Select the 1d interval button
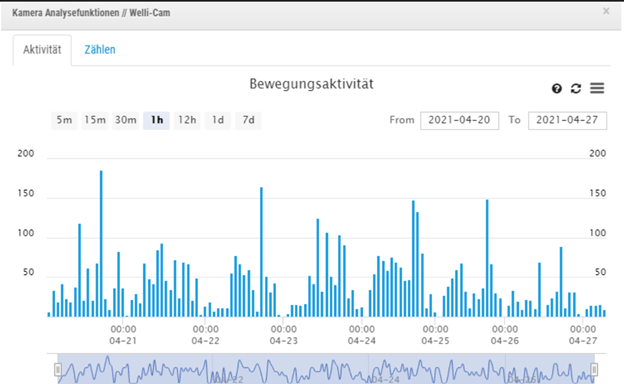The height and width of the screenshot is (384, 624). 218,120
